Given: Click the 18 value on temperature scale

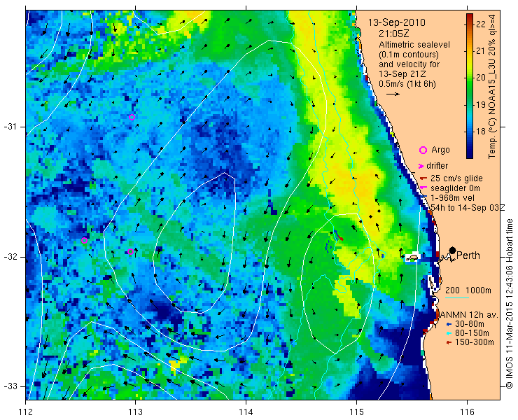Looking at the screenshot, I should coord(481,132).
